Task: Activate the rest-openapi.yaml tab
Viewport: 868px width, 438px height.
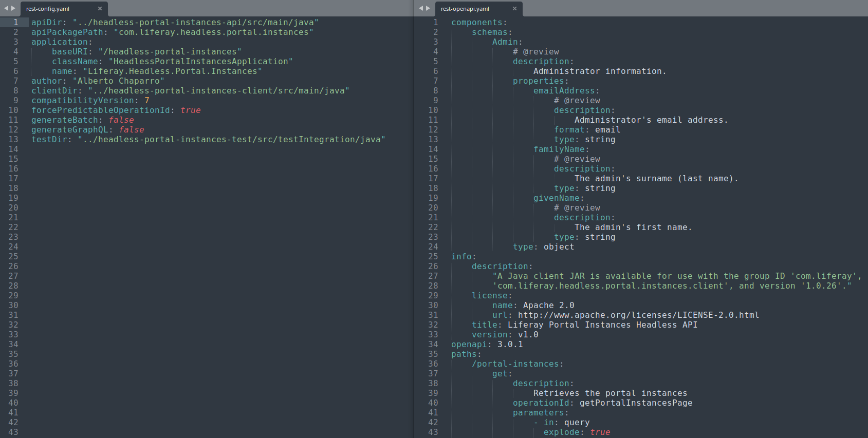Action: pos(465,9)
